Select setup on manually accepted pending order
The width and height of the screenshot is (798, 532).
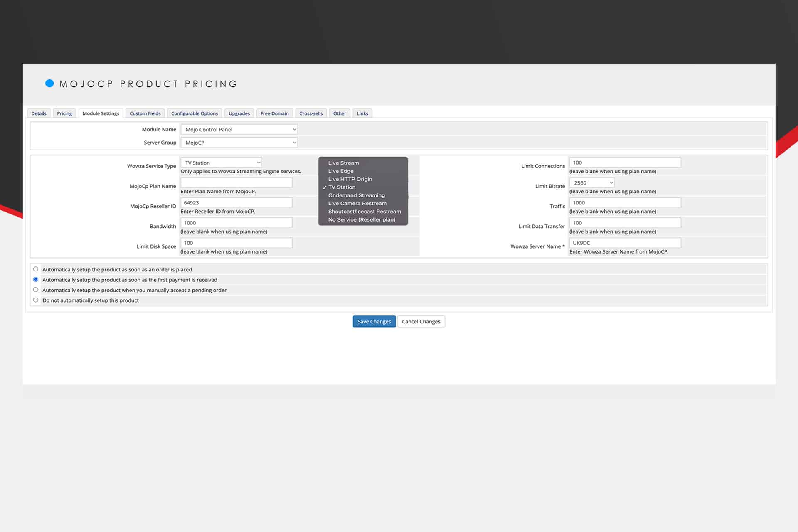click(x=36, y=290)
